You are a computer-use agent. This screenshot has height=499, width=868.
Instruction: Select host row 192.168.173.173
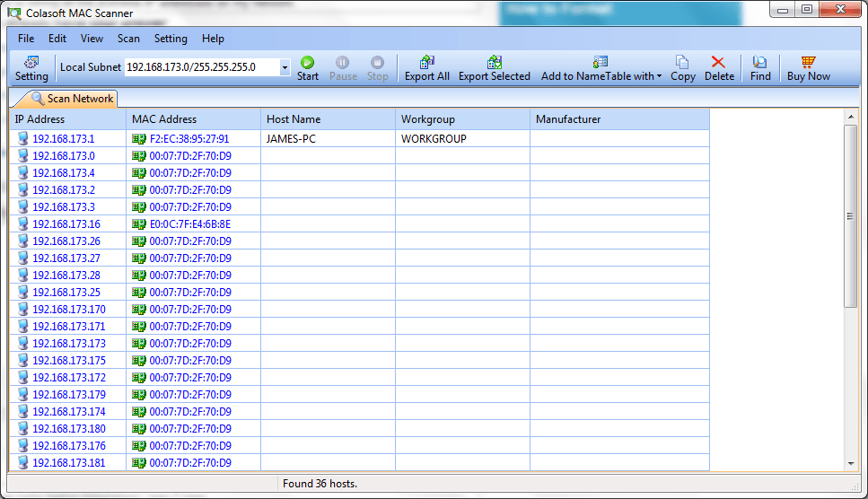(x=359, y=344)
